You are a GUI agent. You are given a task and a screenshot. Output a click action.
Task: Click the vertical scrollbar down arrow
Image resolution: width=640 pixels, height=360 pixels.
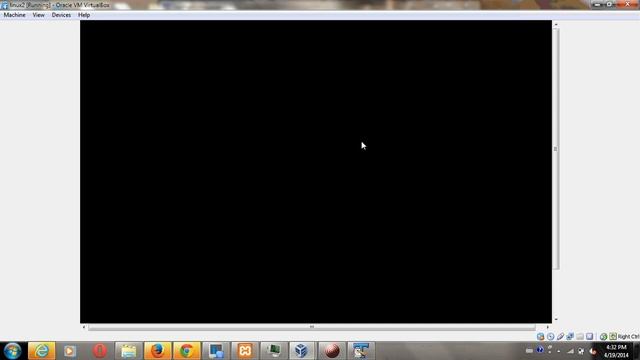coord(556,319)
